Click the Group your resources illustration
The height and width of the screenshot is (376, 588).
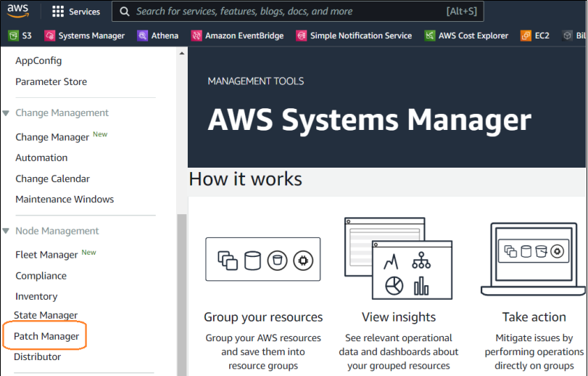pyautogui.click(x=263, y=259)
